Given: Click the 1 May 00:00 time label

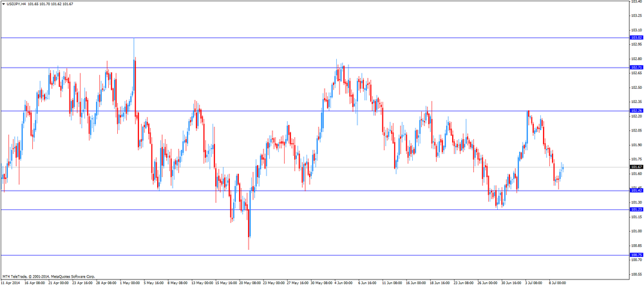Looking at the screenshot, I should [130, 283].
